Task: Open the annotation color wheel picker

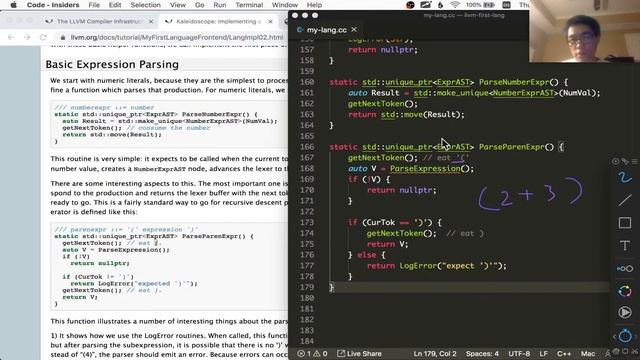Action: click(x=624, y=291)
